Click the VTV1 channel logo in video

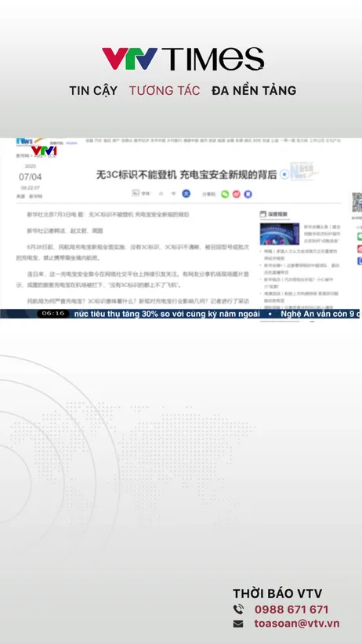44,151
